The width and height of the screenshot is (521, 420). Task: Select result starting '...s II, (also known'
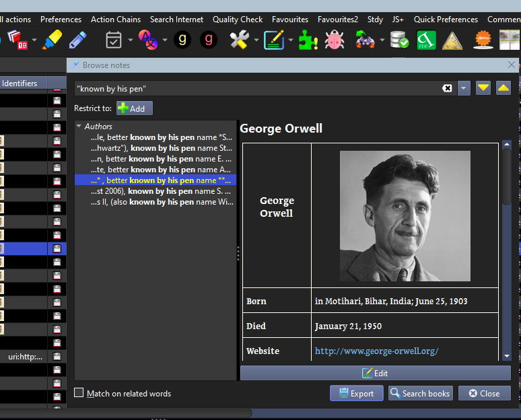[x=162, y=202]
